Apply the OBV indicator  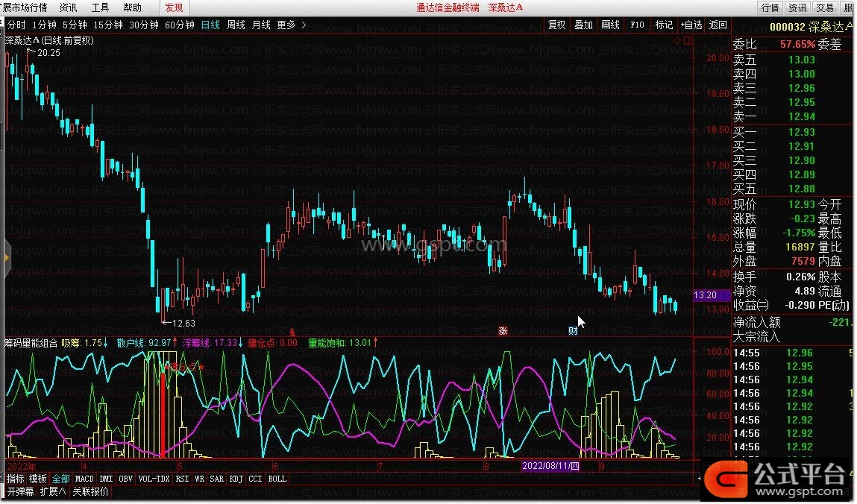(x=126, y=479)
